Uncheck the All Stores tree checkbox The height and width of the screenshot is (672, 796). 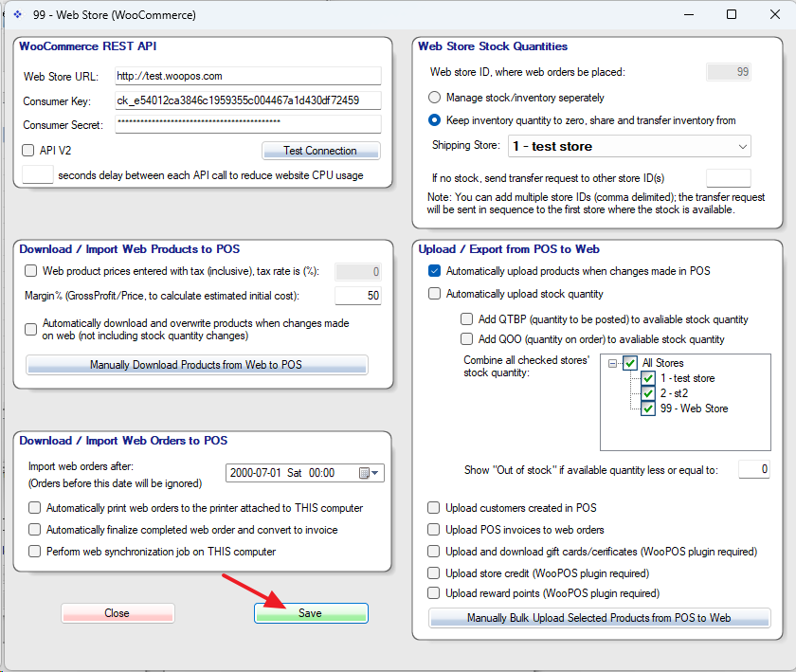(x=630, y=363)
